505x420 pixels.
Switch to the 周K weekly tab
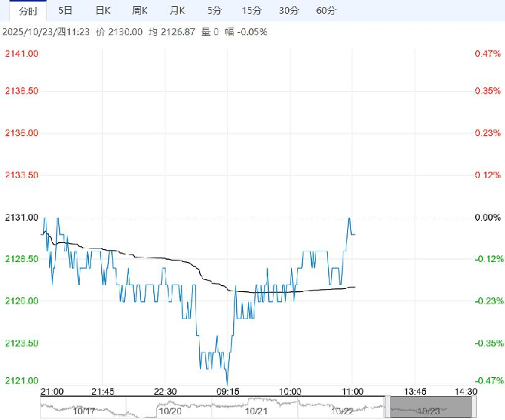tap(139, 10)
